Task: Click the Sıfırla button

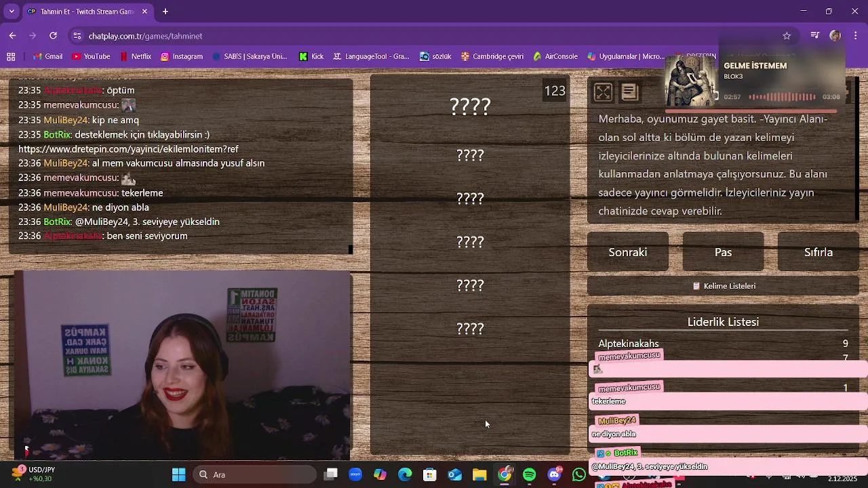Action: pos(818,252)
